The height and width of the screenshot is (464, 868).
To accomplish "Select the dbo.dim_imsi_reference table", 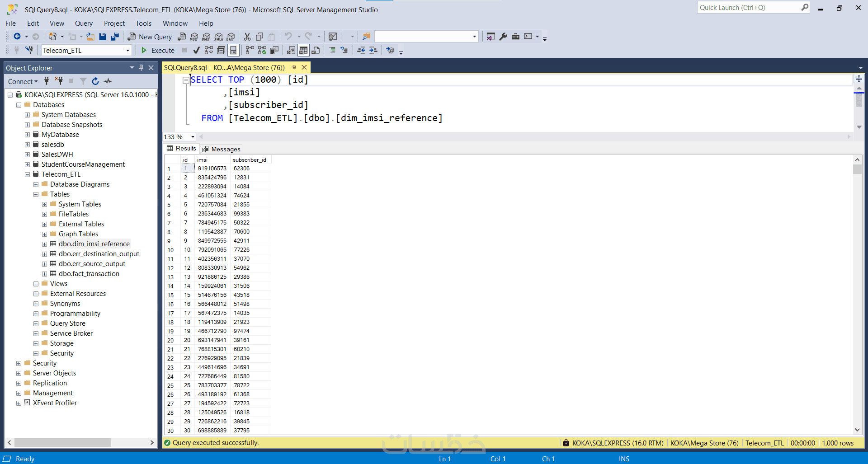I will pos(94,244).
